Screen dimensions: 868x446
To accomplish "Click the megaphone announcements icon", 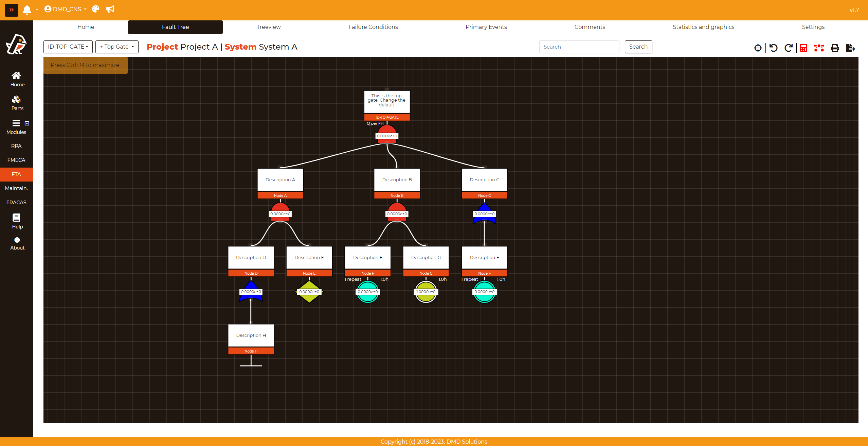I will (110, 9).
